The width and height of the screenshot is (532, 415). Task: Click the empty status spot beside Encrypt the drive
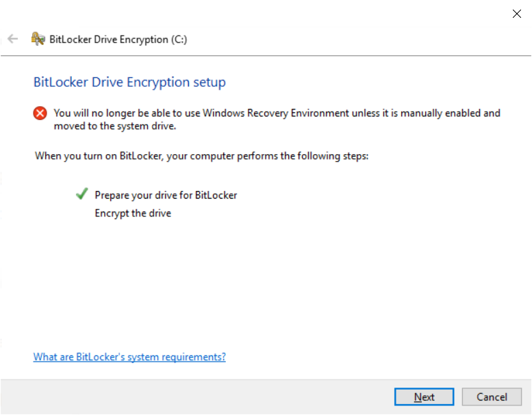(81, 213)
